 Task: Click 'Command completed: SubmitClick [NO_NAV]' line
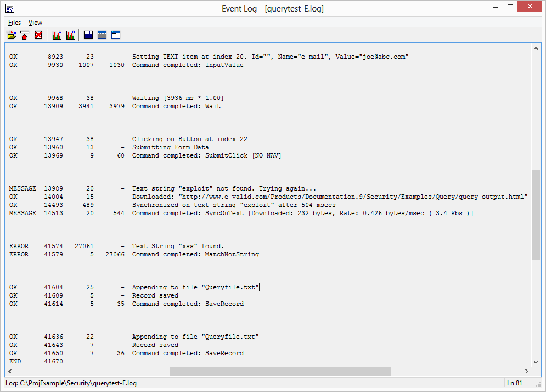[206, 156]
